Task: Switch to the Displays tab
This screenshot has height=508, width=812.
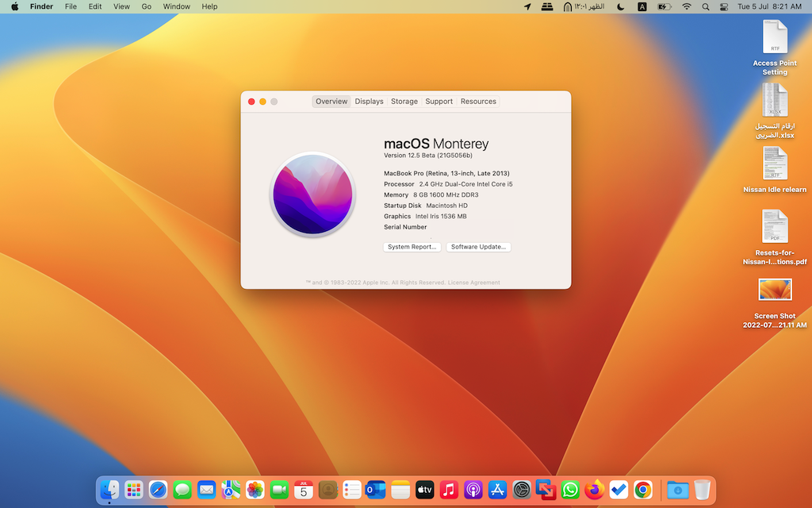Action: (369, 102)
